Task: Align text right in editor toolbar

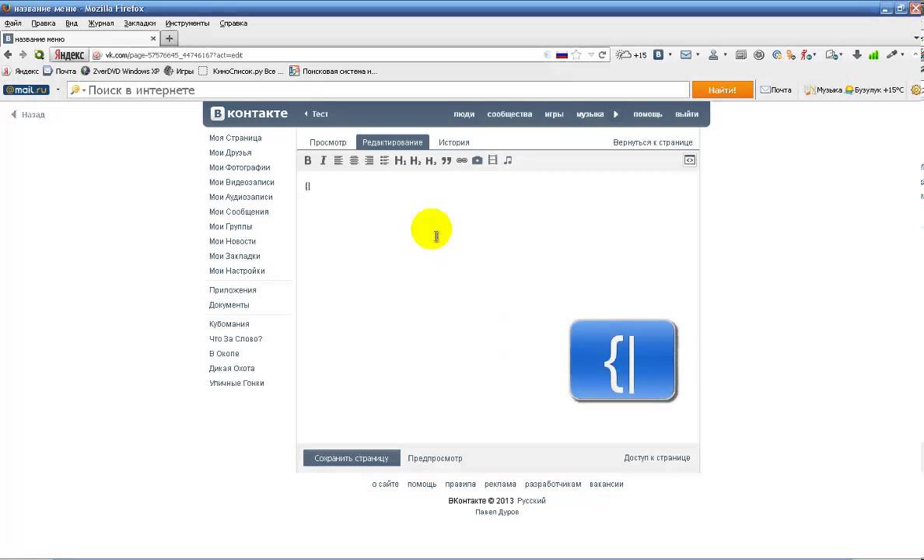Action: (369, 160)
